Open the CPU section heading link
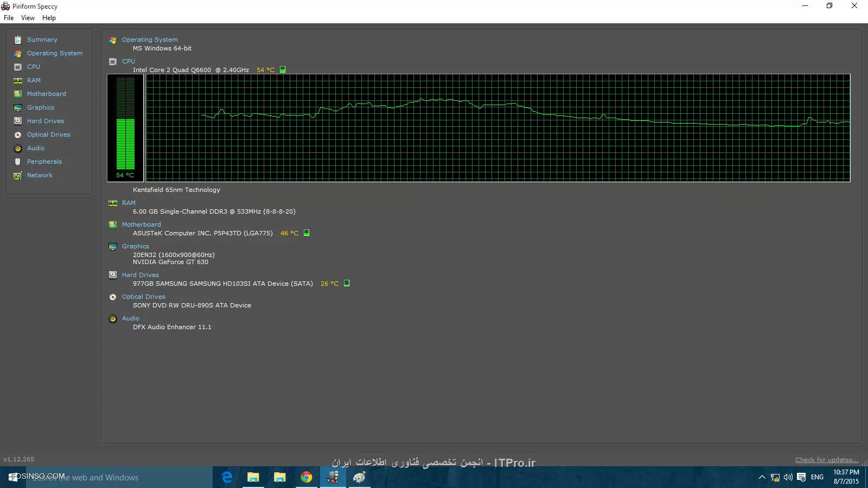Viewport: 868px width, 488px height. (129, 61)
